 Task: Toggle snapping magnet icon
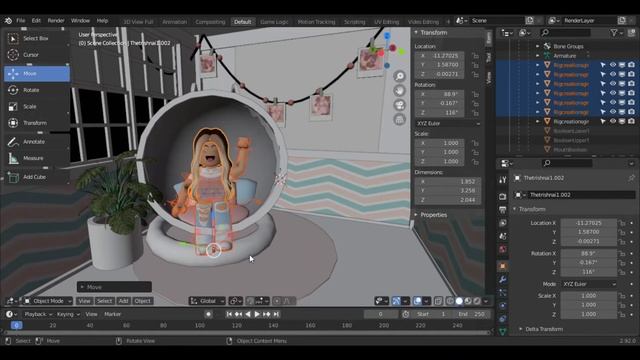click(250, 301)
